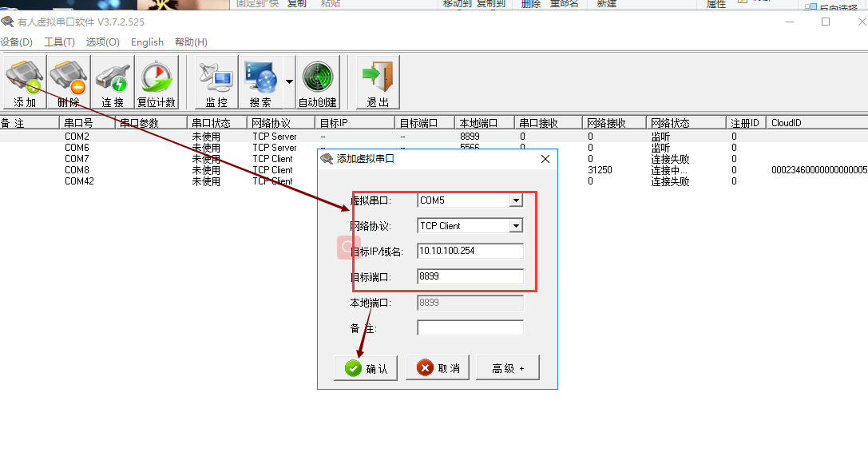Open the 虚拟串口 COM5 dropdown

516,200
